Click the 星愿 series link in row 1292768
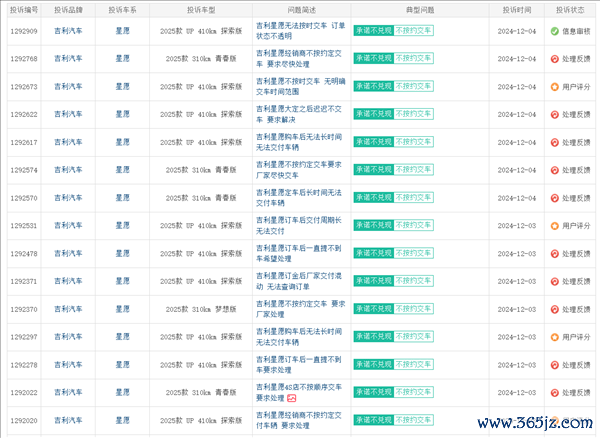The width and height of the screenshot is (600, 438). pos(122,59)
